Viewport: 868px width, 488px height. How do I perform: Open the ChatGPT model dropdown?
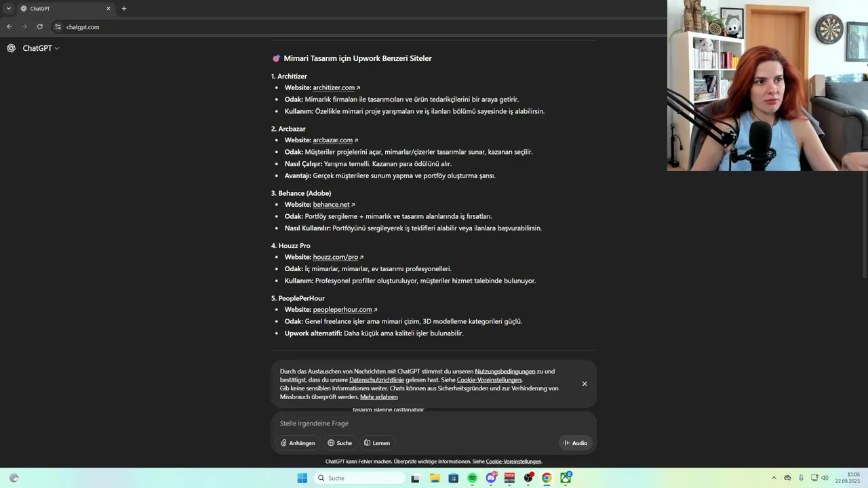41,48
